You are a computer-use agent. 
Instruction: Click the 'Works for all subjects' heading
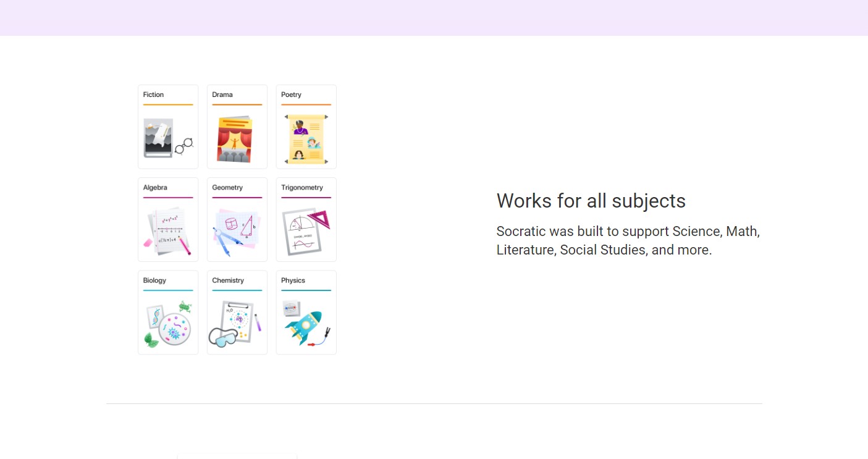591,201
